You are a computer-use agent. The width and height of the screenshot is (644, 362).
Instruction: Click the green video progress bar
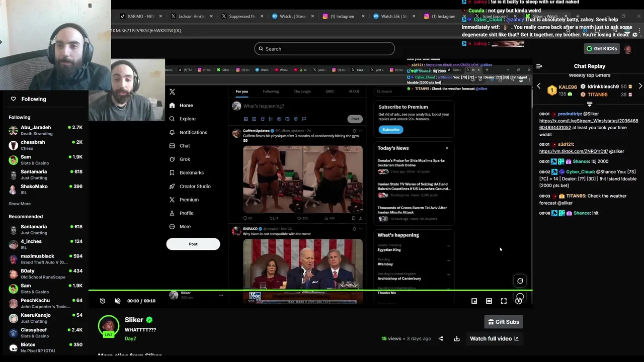pos(310,291)
